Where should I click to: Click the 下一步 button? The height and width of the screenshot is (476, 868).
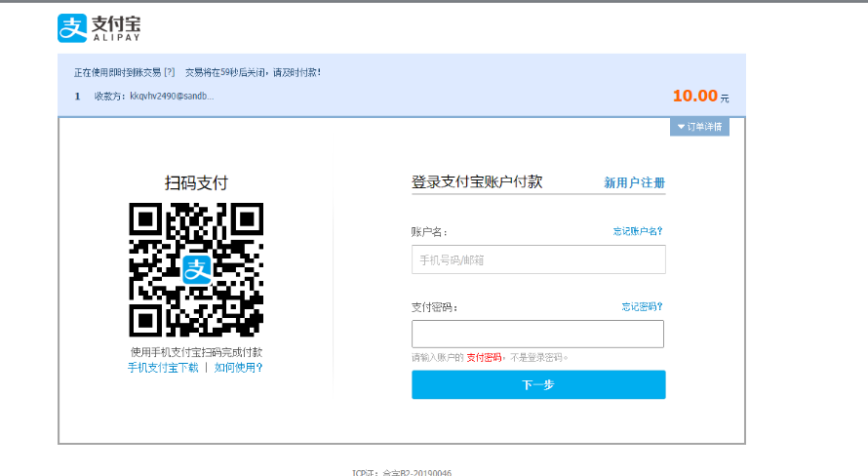[x=538, y=384]
